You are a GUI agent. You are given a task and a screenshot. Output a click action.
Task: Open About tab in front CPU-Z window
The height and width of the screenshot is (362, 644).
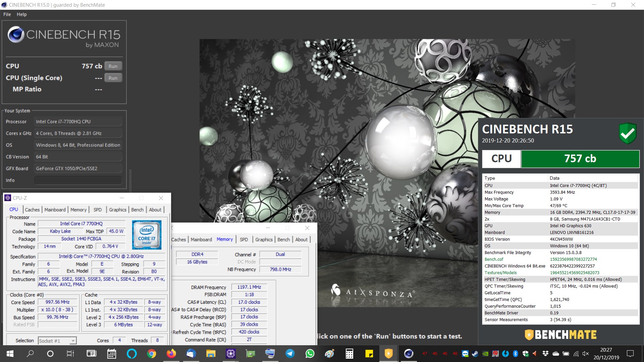[x=155, y=210]
